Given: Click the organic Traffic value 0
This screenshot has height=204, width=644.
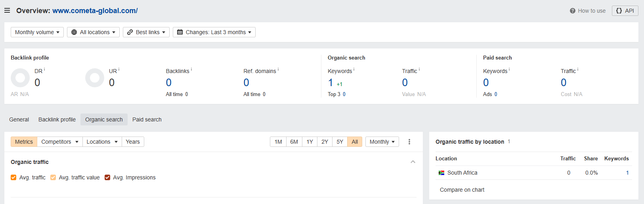Looking at the screenshot, I should pyautogui.click(x=405, y=83).
